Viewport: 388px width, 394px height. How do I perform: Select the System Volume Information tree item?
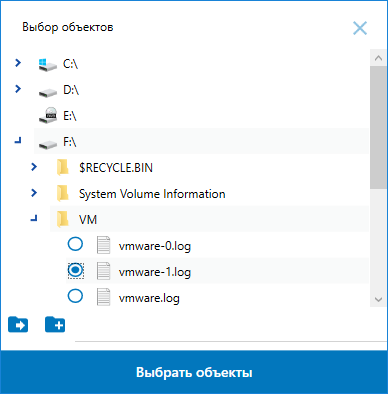pos(209,193)
